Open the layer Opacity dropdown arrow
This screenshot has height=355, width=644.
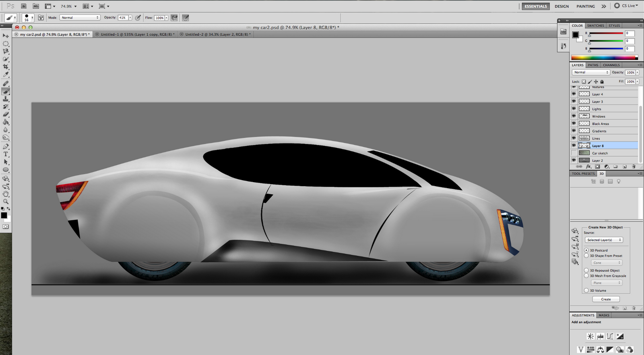point(637,72)
